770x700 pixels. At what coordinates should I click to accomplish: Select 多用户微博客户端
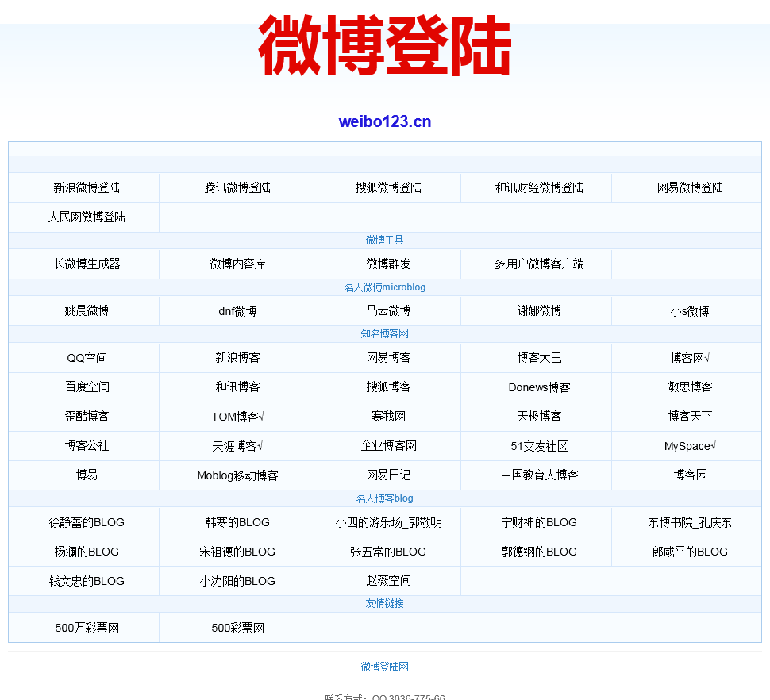tap(539, 264)
